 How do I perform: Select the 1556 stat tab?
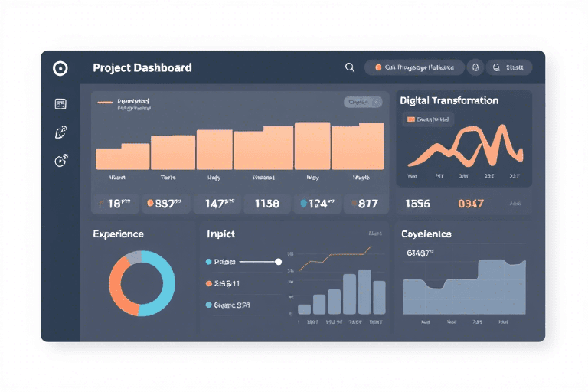[x=417, y=204]
